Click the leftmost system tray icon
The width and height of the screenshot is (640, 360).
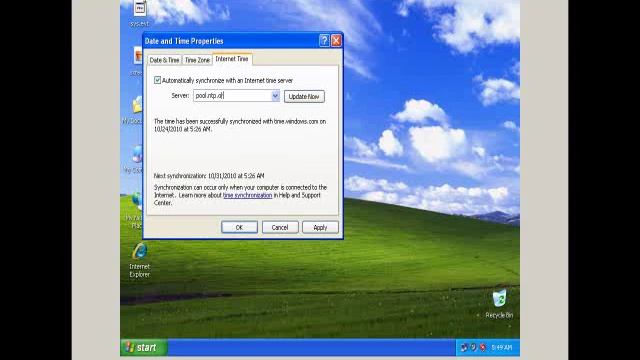(464, 347)
